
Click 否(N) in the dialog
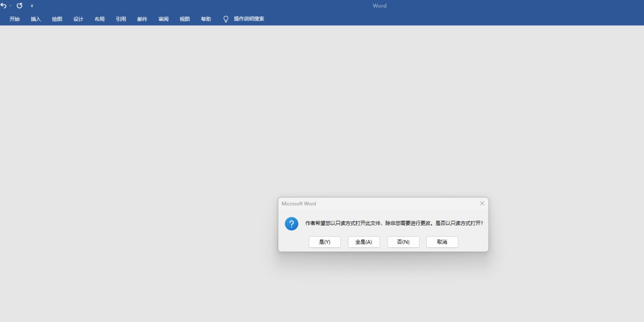coord(403,242)
